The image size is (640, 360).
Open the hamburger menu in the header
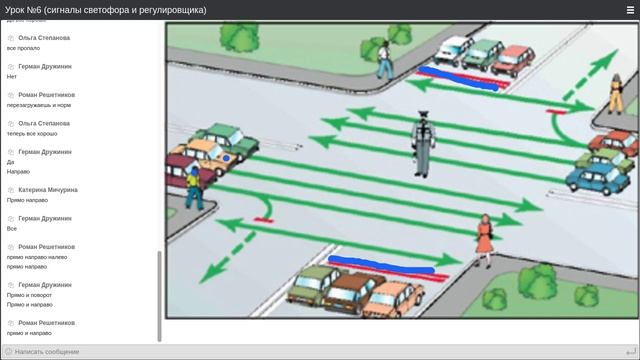[x=630, y=10]
